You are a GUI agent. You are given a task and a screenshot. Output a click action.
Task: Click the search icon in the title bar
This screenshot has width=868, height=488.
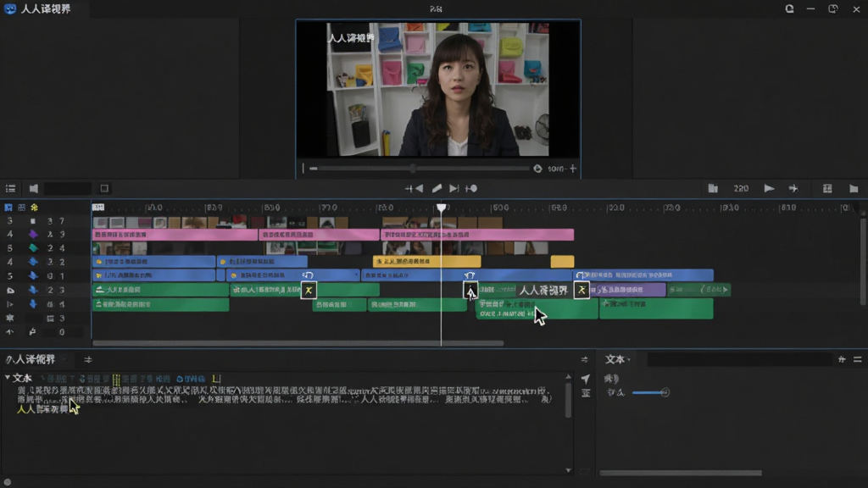tap(789, 8)
